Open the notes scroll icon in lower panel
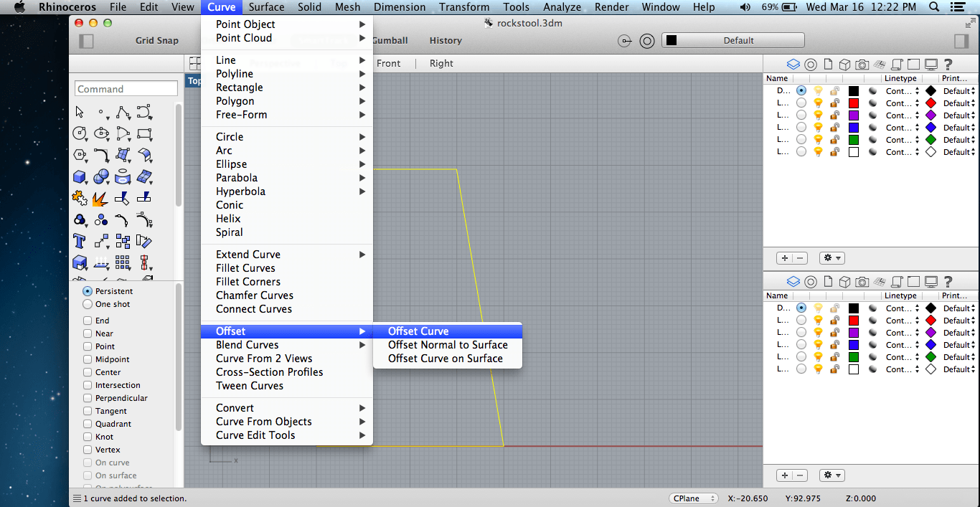This screenshot has width=980, height=507. (897, 281)
